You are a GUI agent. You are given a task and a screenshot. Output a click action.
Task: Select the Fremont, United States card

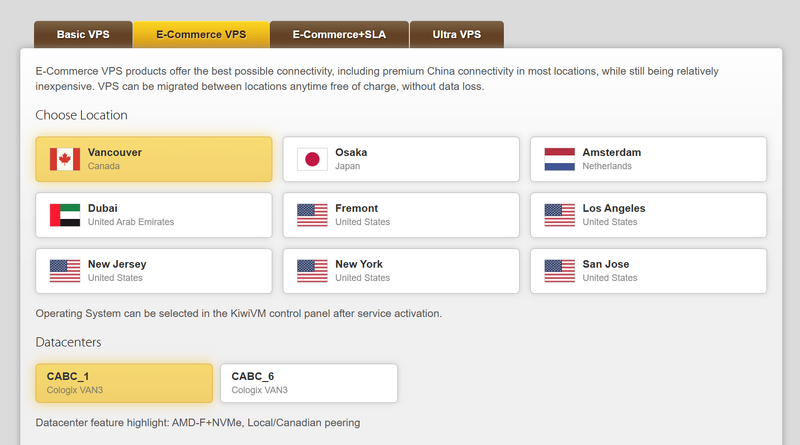click(401, 215)
